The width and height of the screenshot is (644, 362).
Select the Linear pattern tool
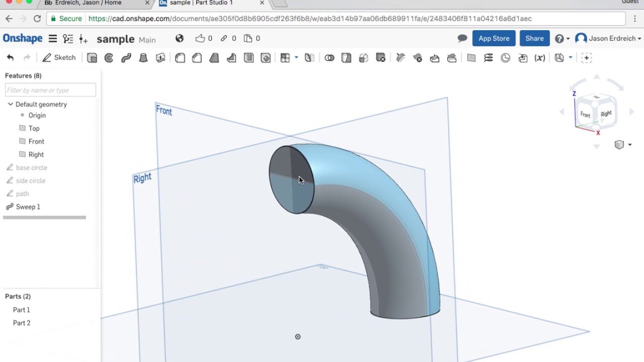(285, 58)
